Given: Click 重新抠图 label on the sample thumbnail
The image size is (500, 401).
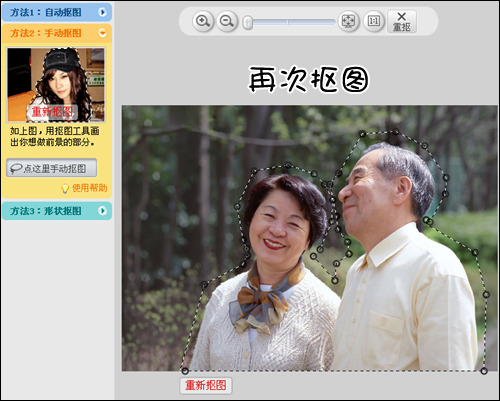Looking at the screenshot, I should click(52, 112).
